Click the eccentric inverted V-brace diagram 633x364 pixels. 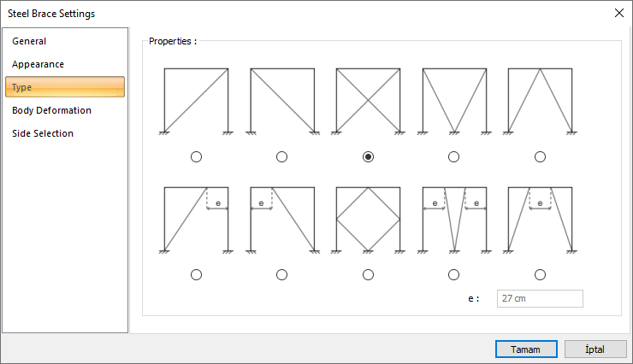click(x=540, y=219)
